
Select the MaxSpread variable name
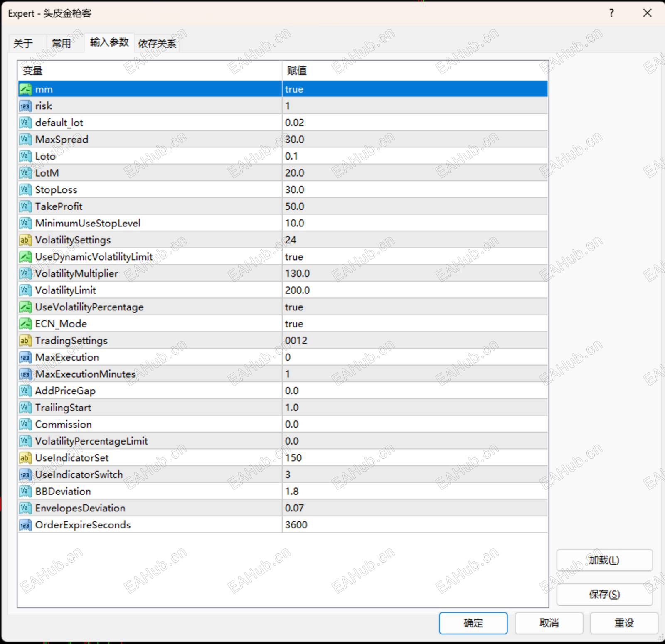click(62, 140)
